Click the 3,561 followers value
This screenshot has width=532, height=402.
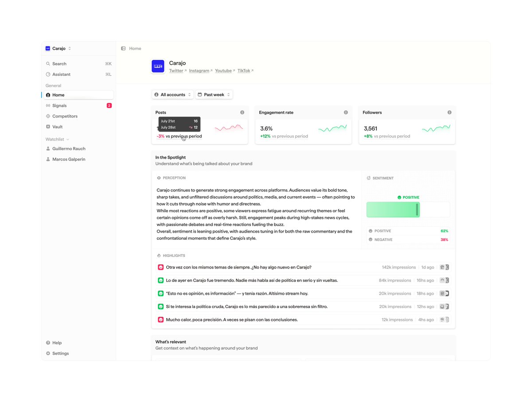[x=371, y=129]
